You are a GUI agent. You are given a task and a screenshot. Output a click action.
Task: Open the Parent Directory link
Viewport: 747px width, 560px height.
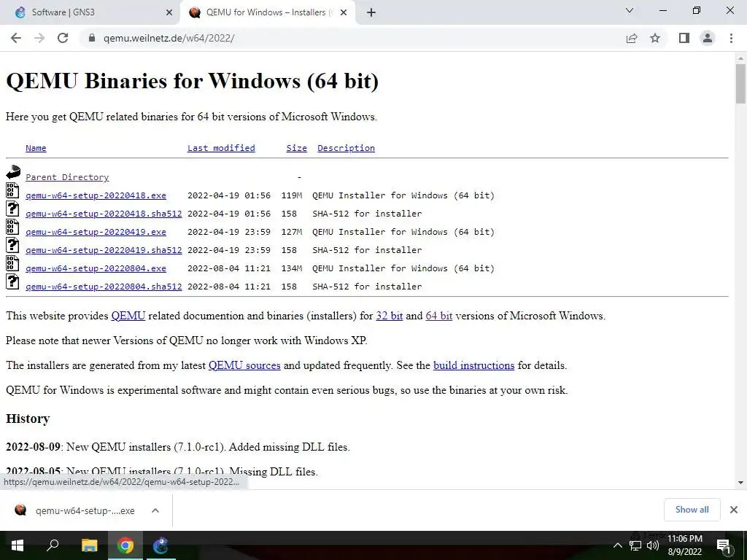(67, 177)
